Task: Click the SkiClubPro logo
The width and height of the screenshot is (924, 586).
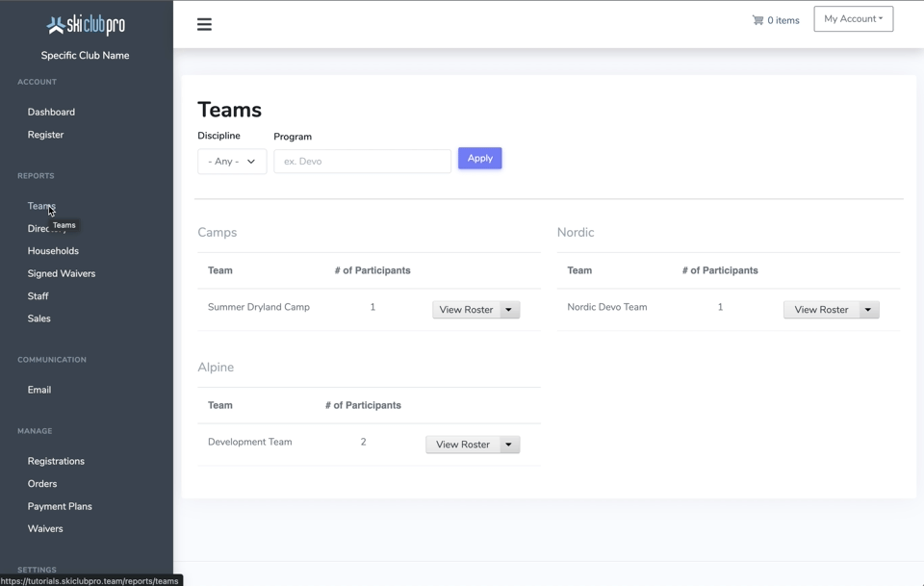Action: [86, 25]
